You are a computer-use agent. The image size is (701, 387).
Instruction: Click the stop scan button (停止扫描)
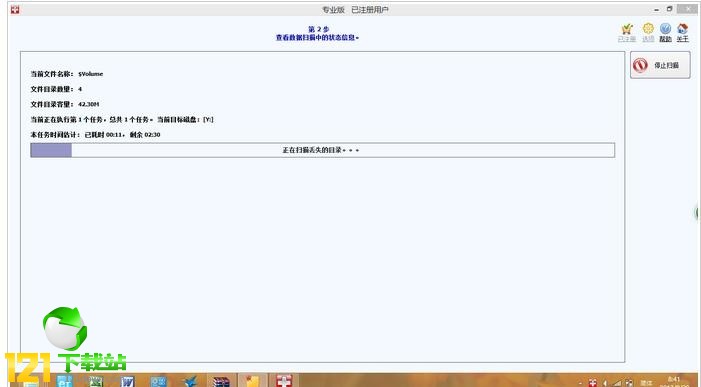tap(660, 65)
